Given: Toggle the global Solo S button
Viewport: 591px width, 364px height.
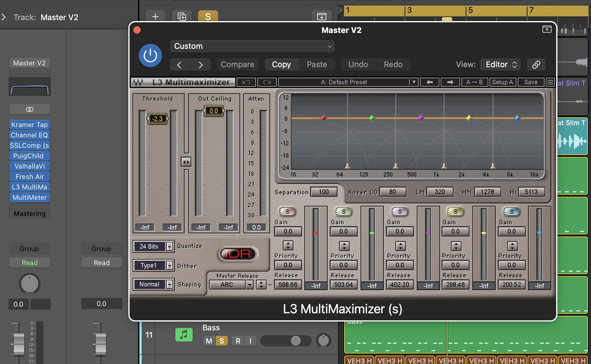Looking at the screenshot, I should (208, 16).
